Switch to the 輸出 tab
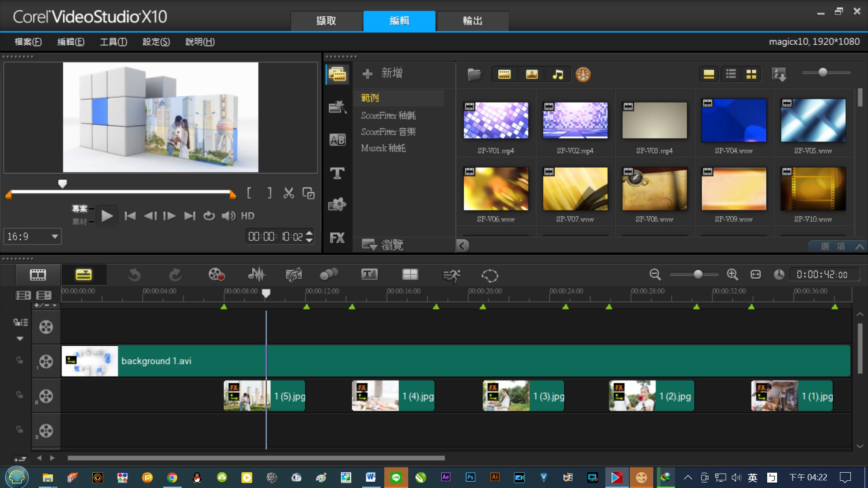The height and width of the screenshot is (488, 868). tap(472, 21)
